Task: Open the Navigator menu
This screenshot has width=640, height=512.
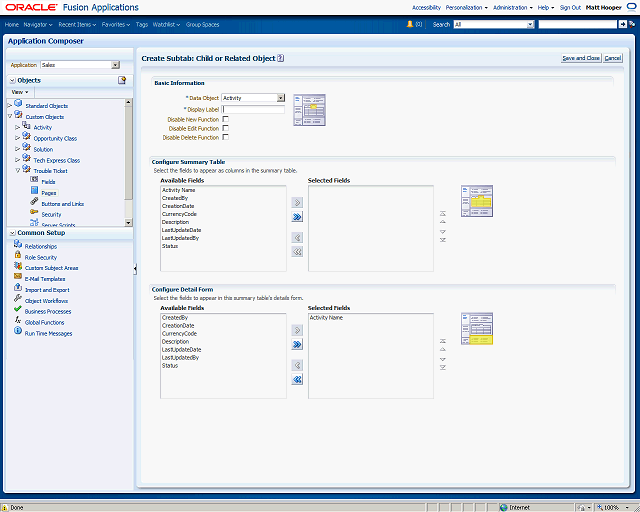Action: tap(38, 24)
